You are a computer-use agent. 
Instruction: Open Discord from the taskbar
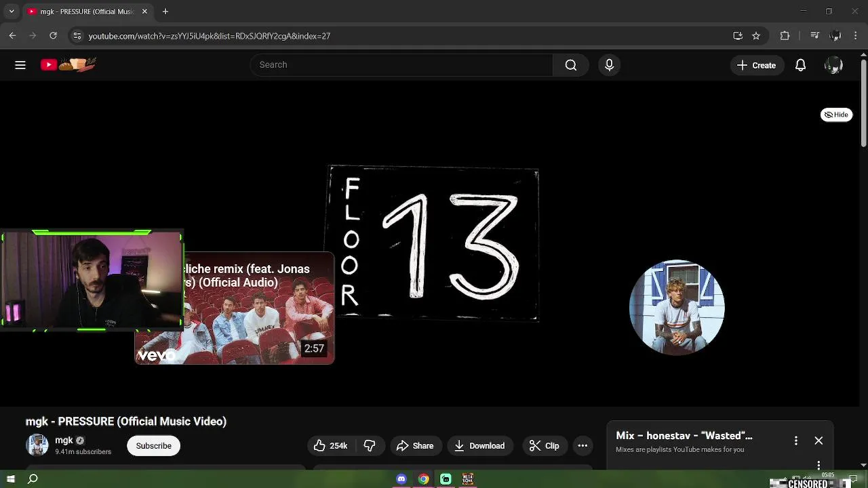click(401, 479)
